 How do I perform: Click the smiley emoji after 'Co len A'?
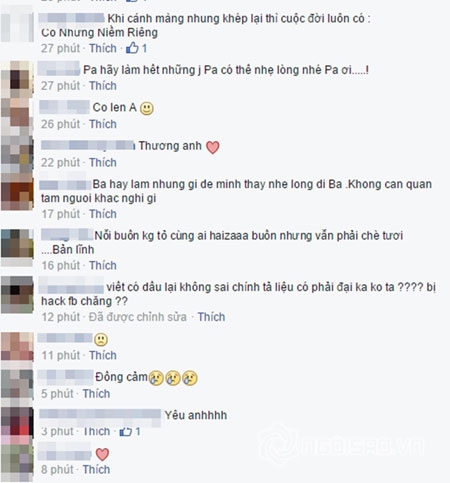(147, 108)
